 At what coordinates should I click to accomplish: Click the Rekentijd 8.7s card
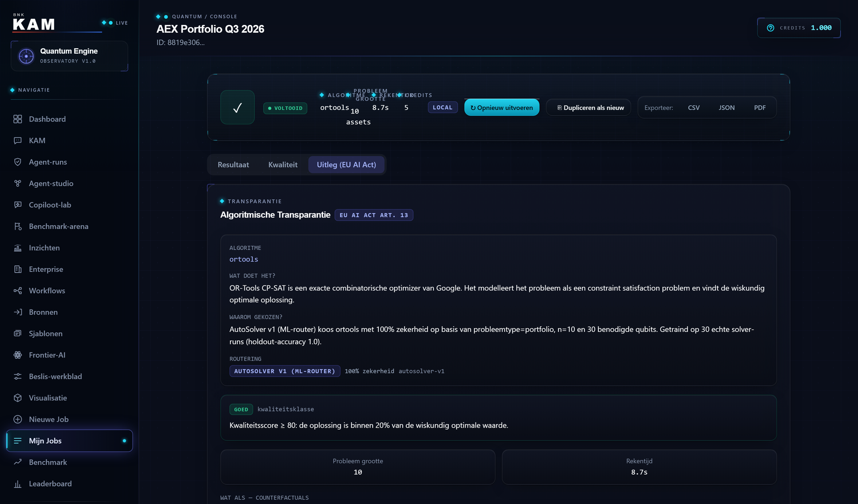tap(639, 467)
